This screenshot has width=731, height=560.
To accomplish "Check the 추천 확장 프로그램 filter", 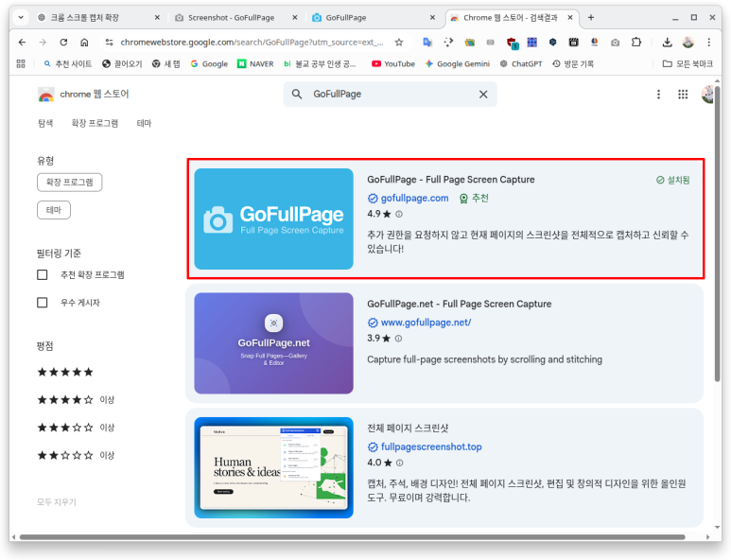I will pyautogui.click(x=43, y=275).
